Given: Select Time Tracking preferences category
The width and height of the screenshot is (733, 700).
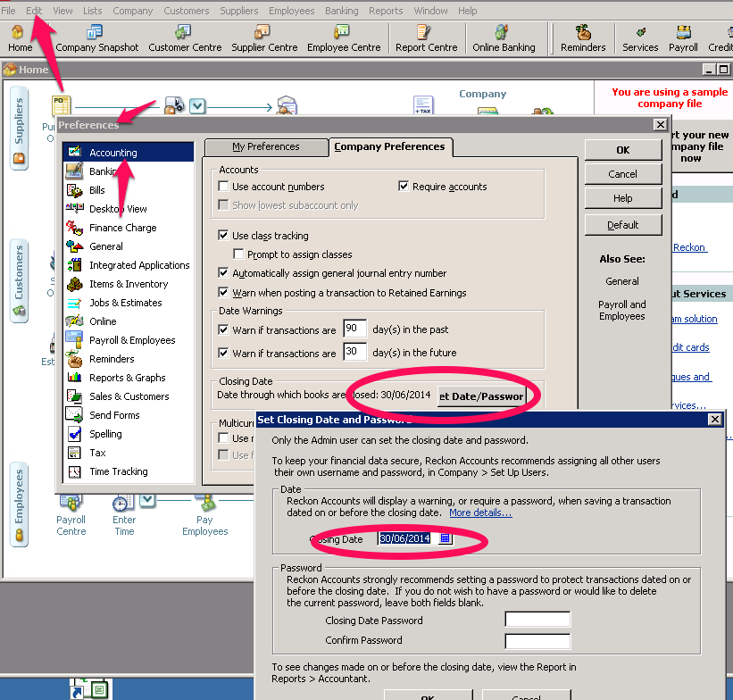Looking at the screenshot, I should tap(129, 471).
